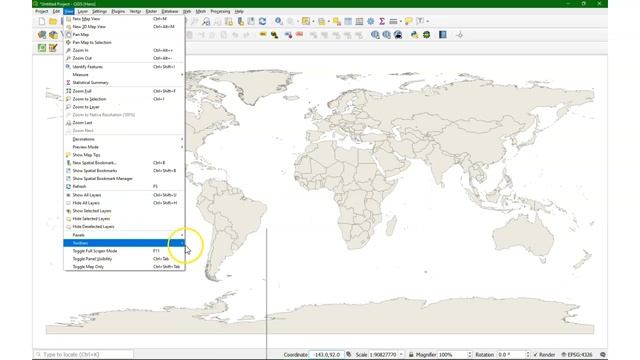Click the Refresh map toolbar icon
640x360 pixels.
coord(262,21)
